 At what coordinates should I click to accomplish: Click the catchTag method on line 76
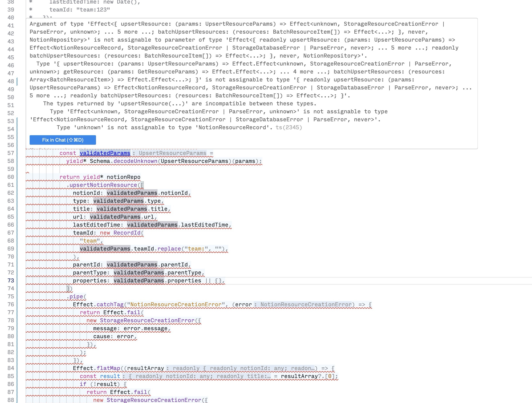click(x=110, y=305)
